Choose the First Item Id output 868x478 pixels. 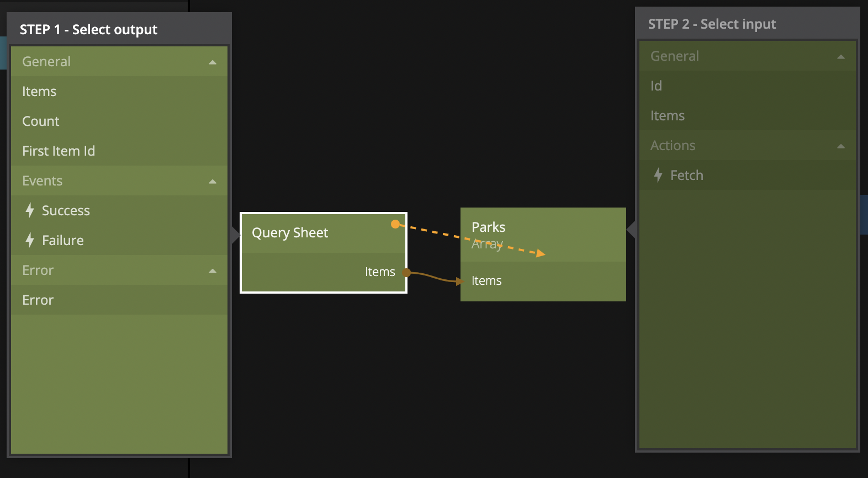pos(59,151)
